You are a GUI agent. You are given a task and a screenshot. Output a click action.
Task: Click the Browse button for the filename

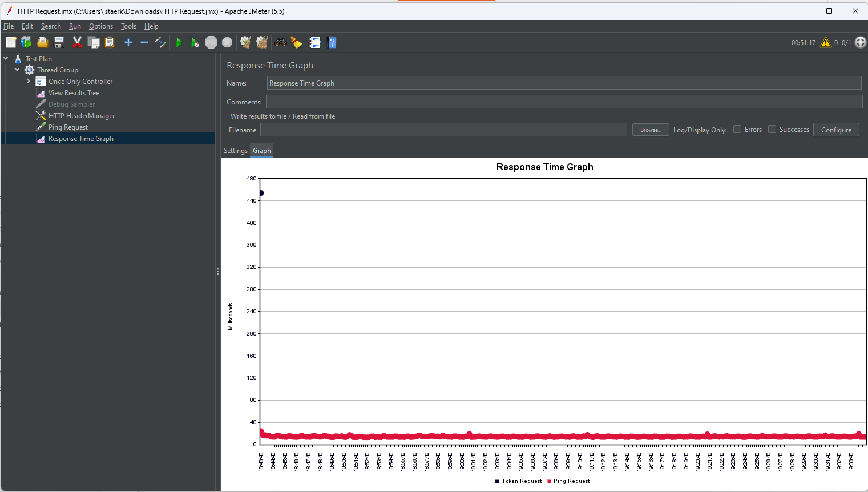point(650,130)
